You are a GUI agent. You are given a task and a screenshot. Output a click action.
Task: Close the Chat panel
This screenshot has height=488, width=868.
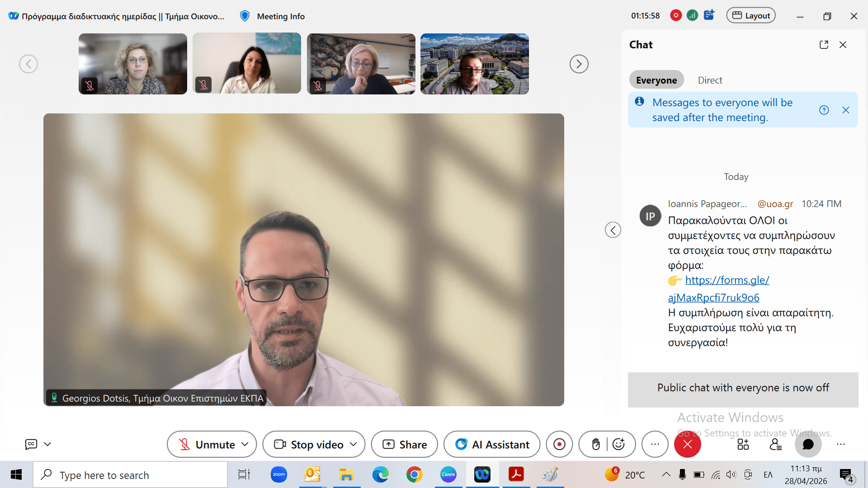pyautogui.click(x=843, y=45)
